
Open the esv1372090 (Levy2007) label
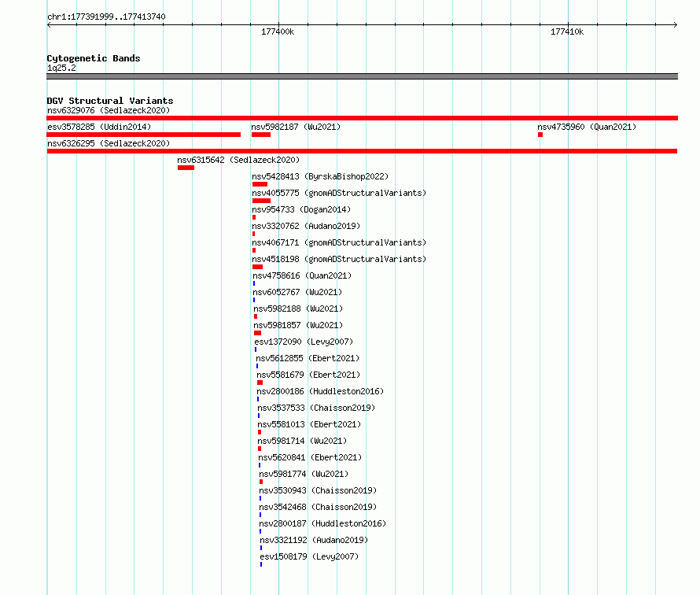304,342
